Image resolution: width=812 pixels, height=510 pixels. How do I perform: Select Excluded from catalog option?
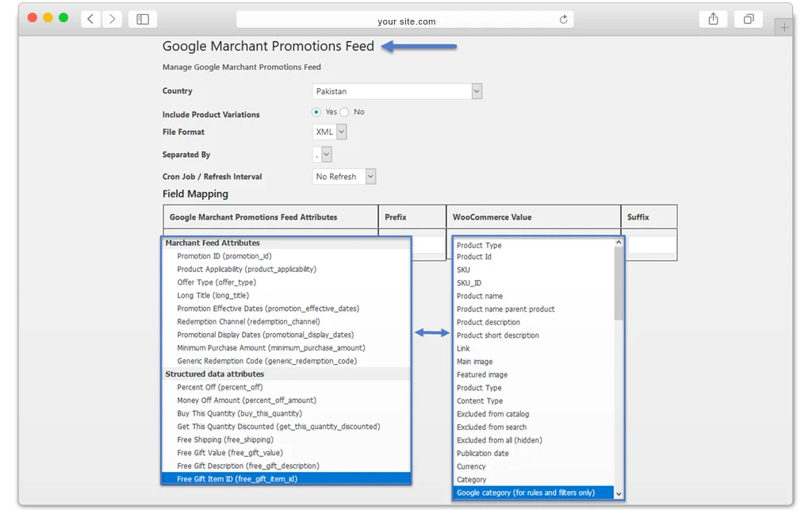coord(534,414)
